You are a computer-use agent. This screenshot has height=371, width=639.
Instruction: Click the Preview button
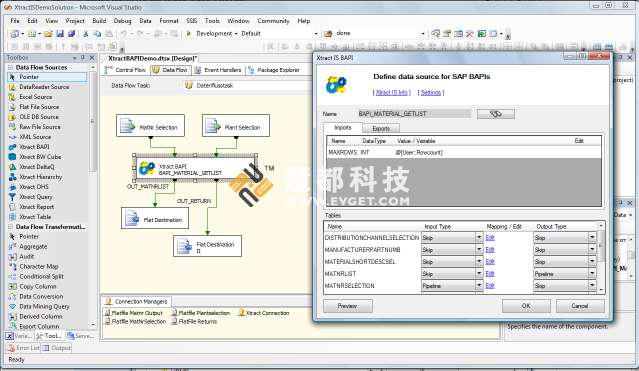click(x=348, y=306)
